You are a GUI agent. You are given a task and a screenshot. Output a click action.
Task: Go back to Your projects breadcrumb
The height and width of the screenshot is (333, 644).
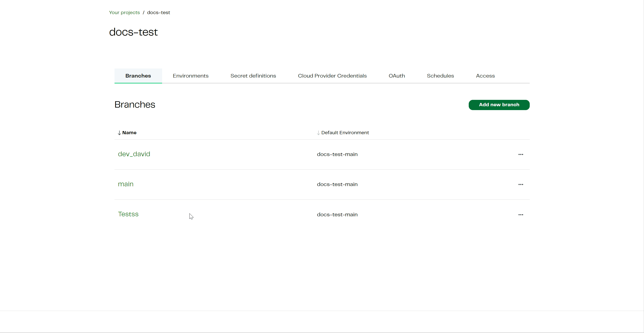click(x=124, y=13)
